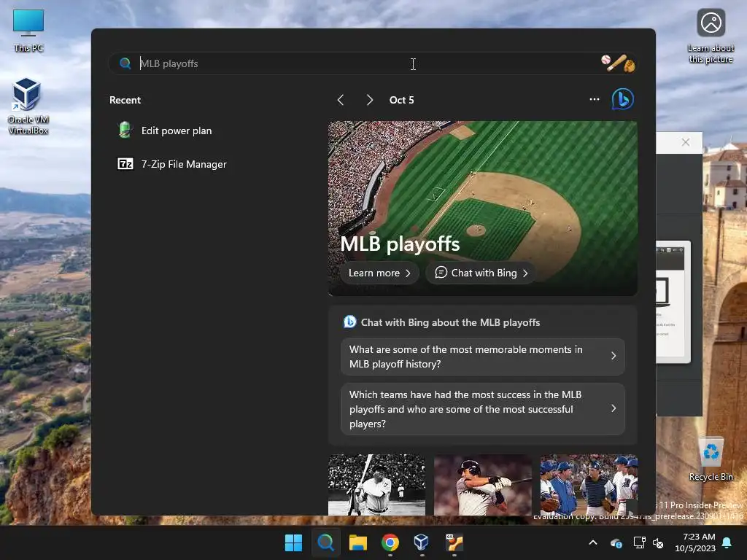Select Oracle VM VirtualBox desktop shortcut
Image resolution: width=747 pixels, height=560 pixels.
click(x=28, y=106)
